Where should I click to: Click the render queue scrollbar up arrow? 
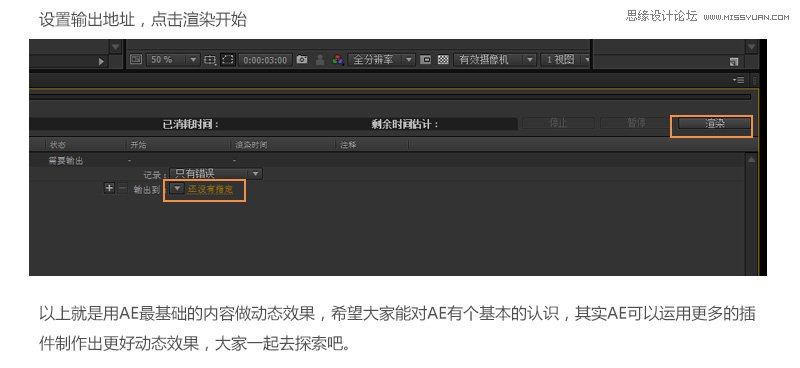tap(751, 160)
